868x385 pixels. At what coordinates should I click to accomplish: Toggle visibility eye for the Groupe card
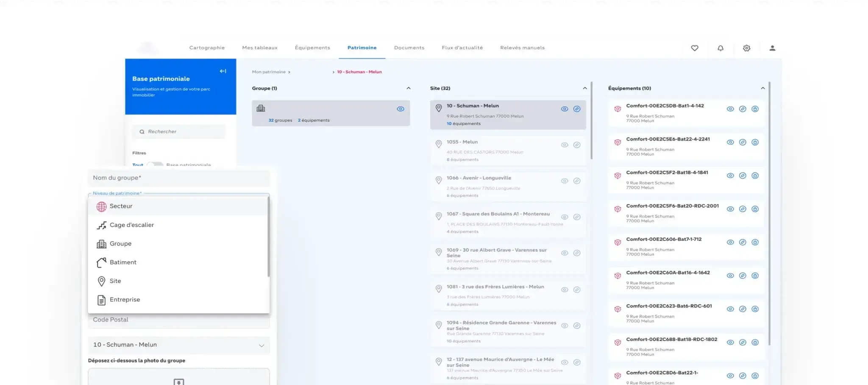tap(400, 109)
